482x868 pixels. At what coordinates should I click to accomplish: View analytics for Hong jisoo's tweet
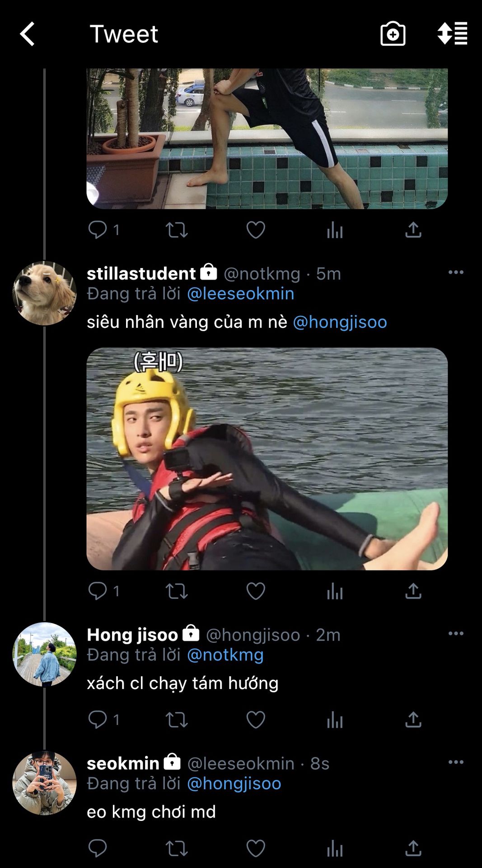coord(335,719)
